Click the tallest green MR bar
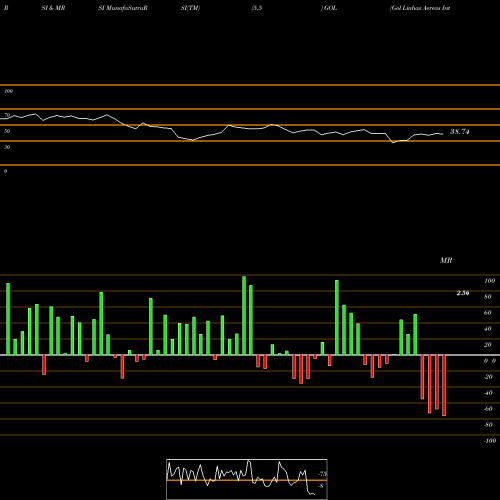This screenshot has height=500, width=500. [244, 315]
